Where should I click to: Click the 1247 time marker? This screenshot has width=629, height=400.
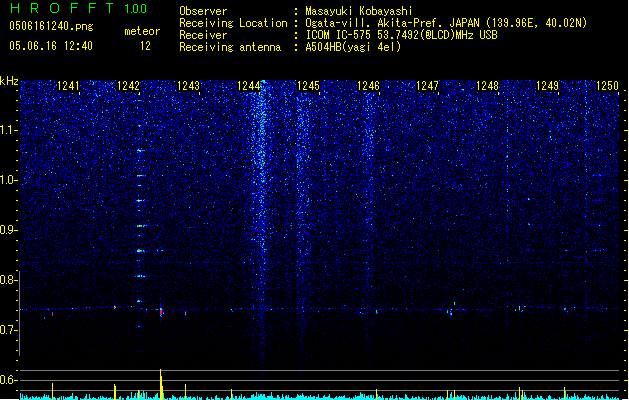coord(428,86)
